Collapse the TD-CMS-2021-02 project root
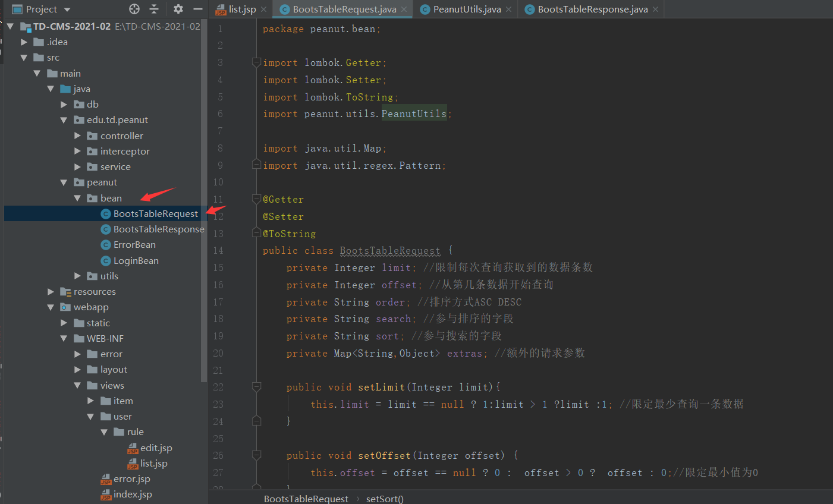 [10, 26]
